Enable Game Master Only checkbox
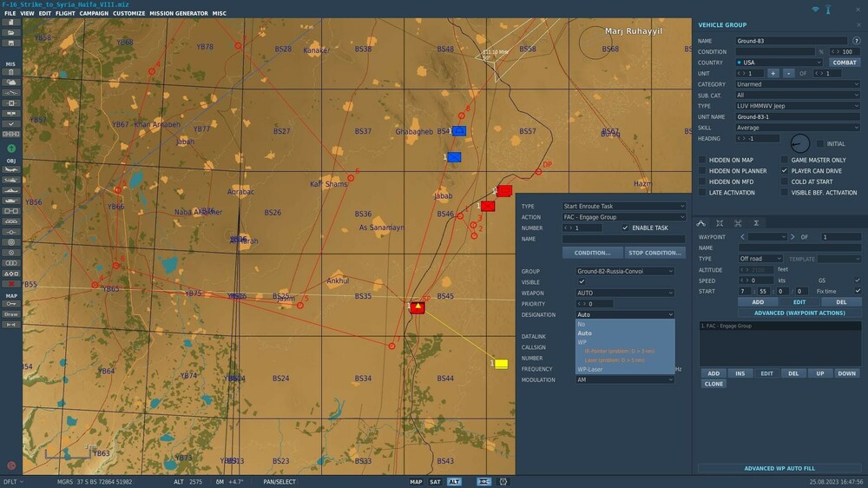Viewport: 868px width, 488px height. click(x=785, y=160)
